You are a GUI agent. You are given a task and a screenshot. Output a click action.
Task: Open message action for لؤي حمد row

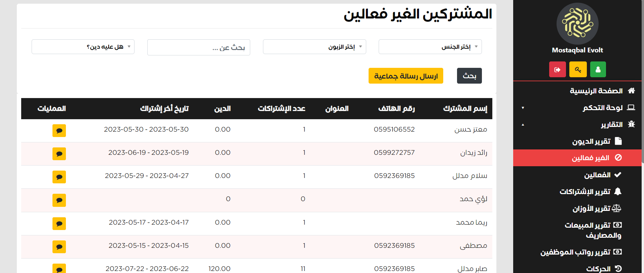click(59, 200)
